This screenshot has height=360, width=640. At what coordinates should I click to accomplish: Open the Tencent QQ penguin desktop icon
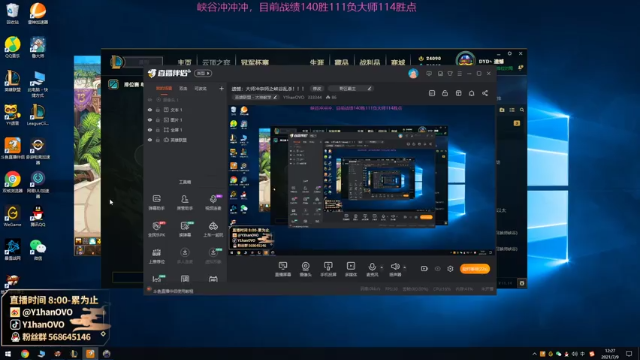point(38,216)
